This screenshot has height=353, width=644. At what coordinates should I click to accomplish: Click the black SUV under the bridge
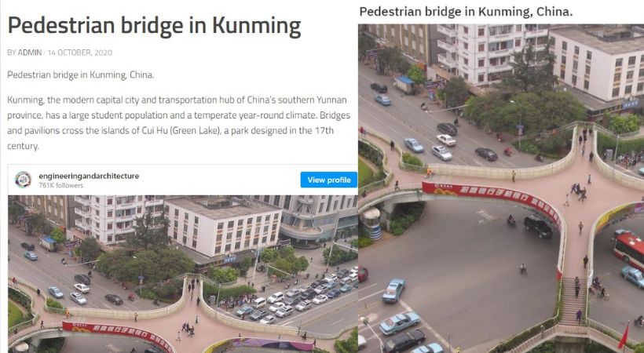click(538, 227)
